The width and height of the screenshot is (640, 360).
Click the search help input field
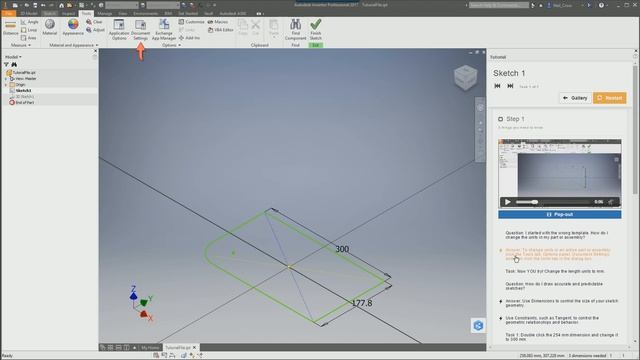click(x=499, y=5)
